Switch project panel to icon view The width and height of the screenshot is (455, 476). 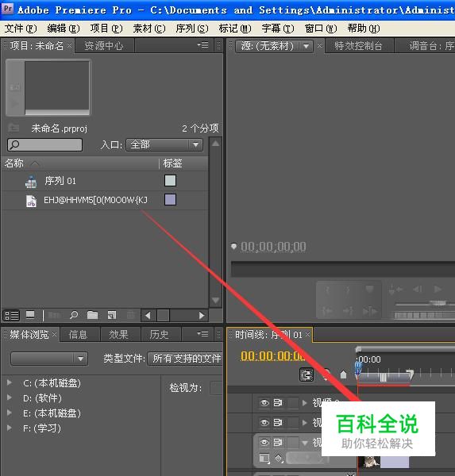tap(30, 316)
